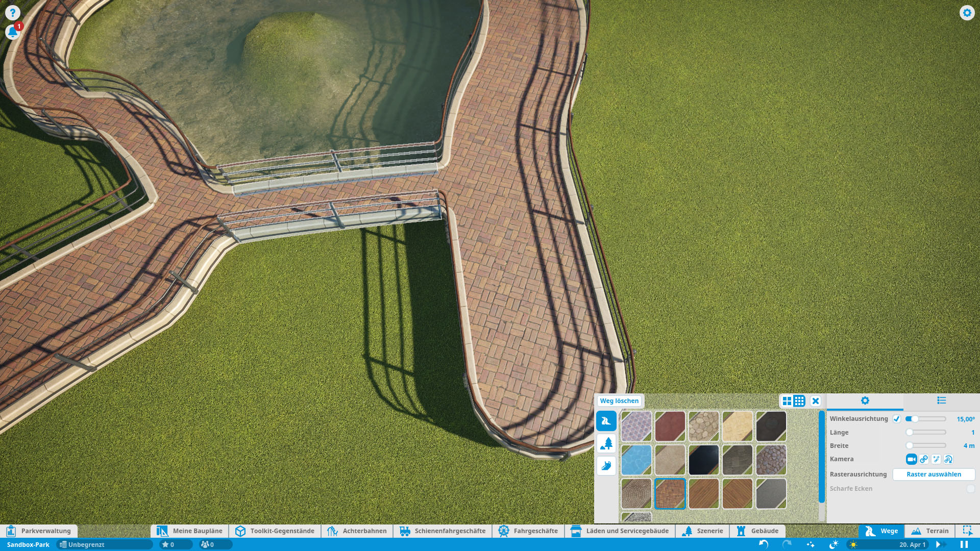980x551 pixels.
Task: Select the glossy black path texture
Action: (x=704, y=460)
